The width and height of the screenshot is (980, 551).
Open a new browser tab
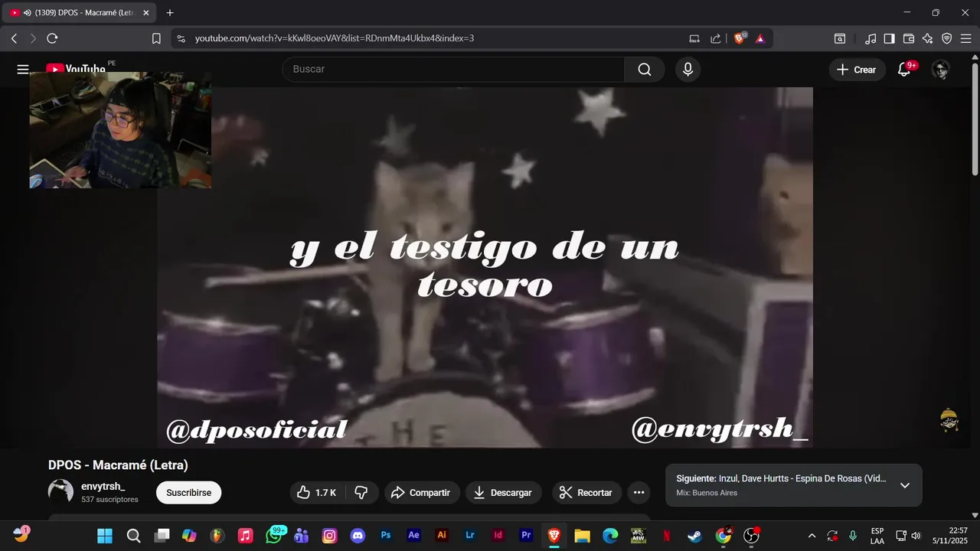[170, 13]
